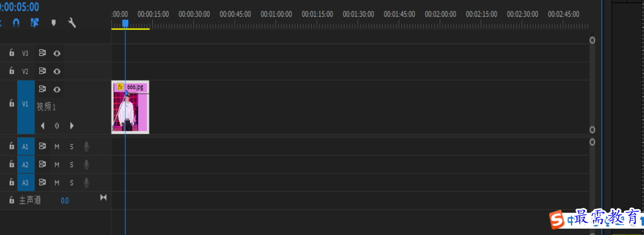
Task: Go to next keyframe on V1
Action: tap(72, 125)
